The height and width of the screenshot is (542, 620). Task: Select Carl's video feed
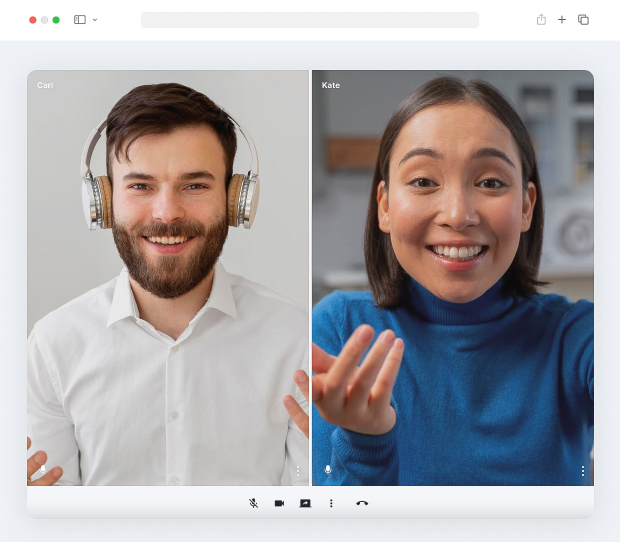click(x=168, y=278)
